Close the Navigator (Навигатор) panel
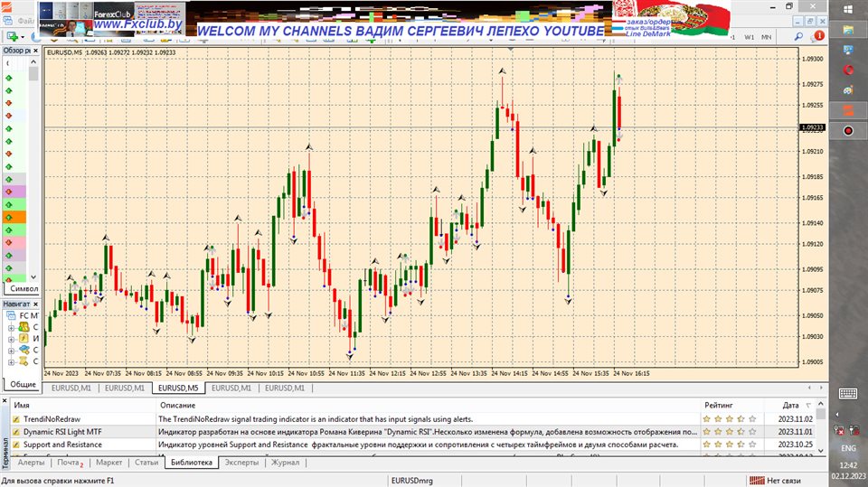 pyautogui.click(x=35, y=304)
